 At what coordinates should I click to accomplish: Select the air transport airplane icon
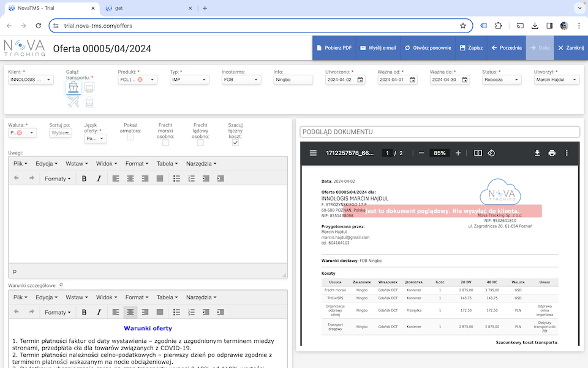pos(74,102)
